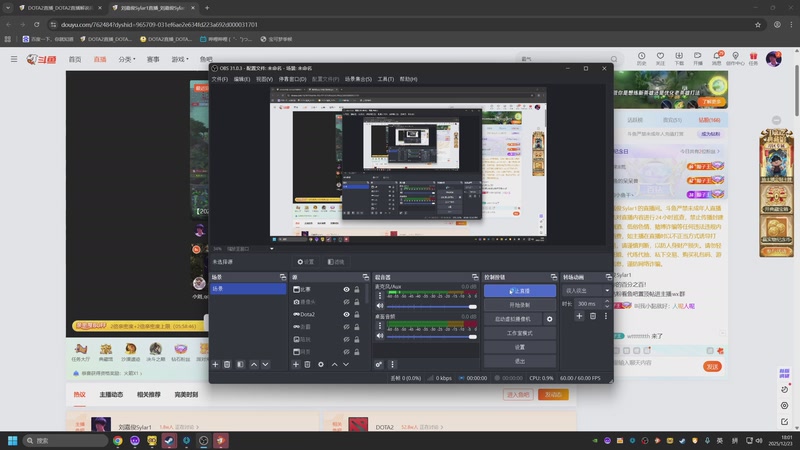
Task: Open preview scaling dropdown under the OBS preview
Action: (x=271, y=249)
